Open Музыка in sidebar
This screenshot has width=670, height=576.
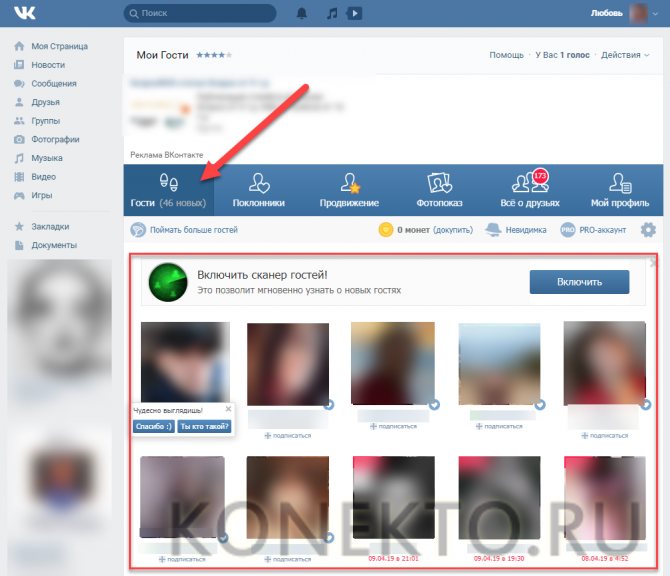click(x=47, y=158)
